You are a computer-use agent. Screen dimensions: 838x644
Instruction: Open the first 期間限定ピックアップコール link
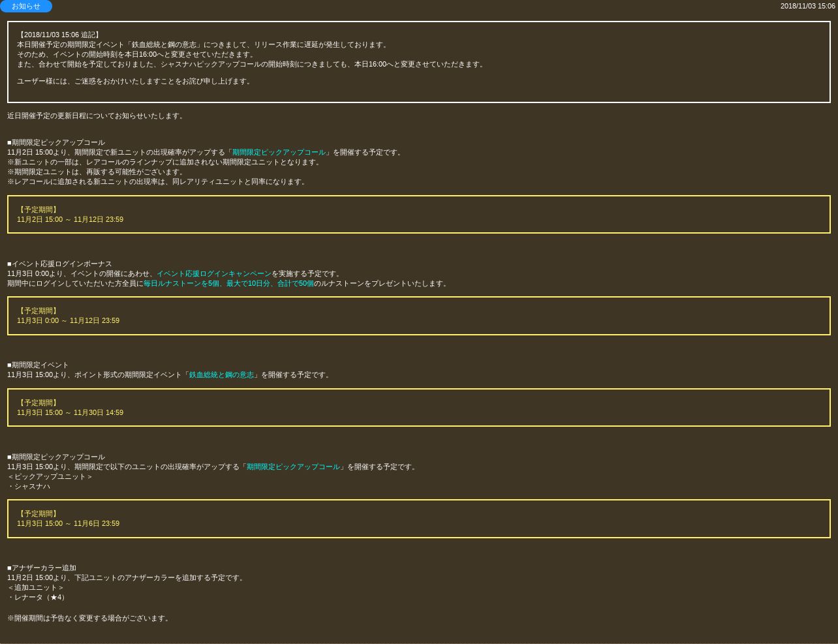[279, 152]
